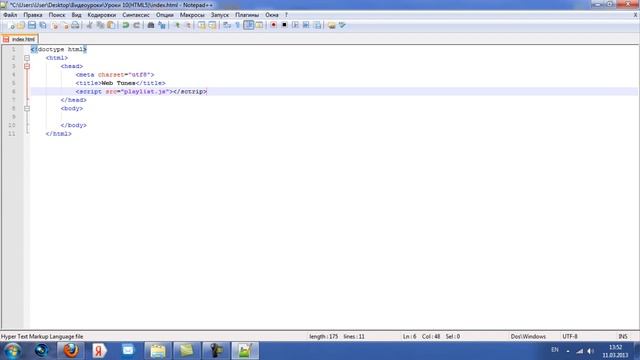Open the Синтаксис menu
The image size is (640, 360).
(136, 15)
